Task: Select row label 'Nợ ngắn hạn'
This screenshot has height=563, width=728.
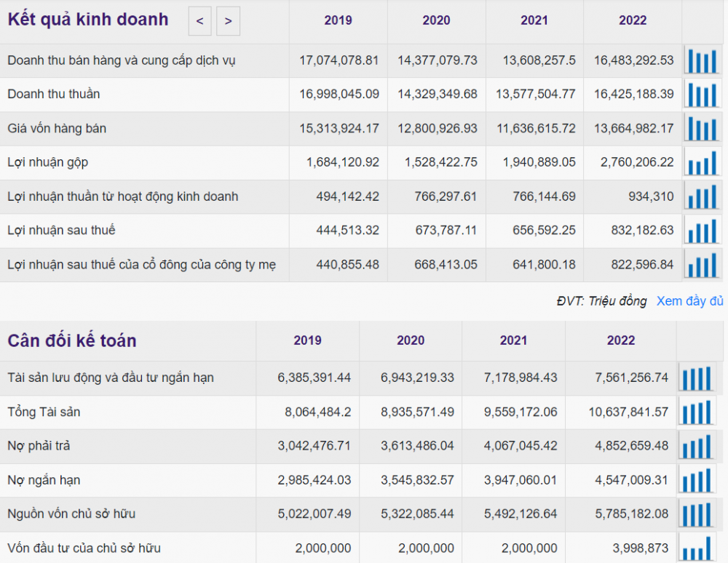Action: tap(44, 480)
